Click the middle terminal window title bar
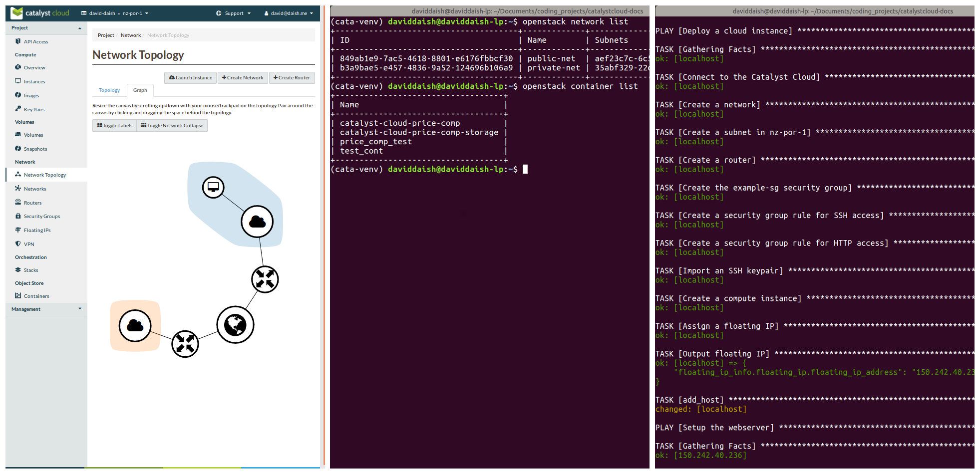980x474 pixels. click(490, 11)
